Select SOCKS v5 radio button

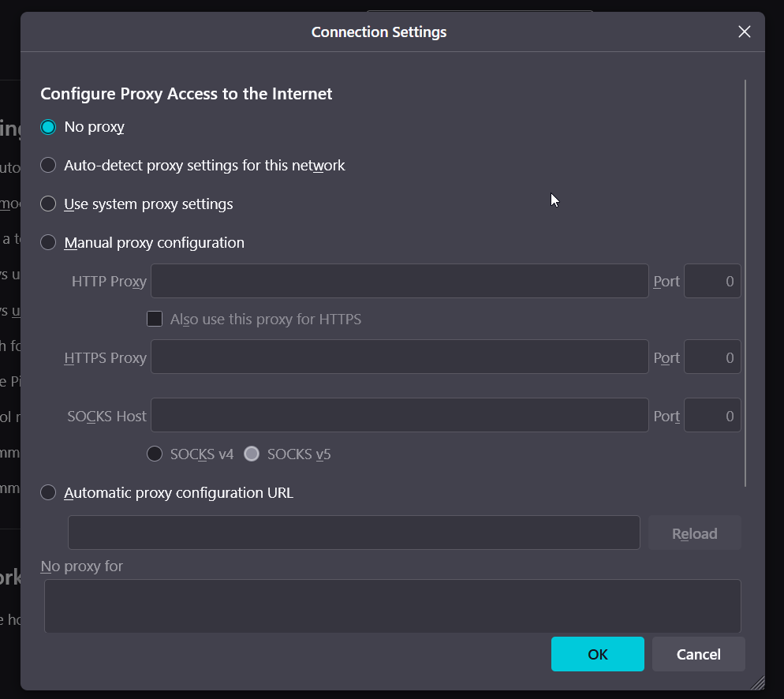[252, 454]
